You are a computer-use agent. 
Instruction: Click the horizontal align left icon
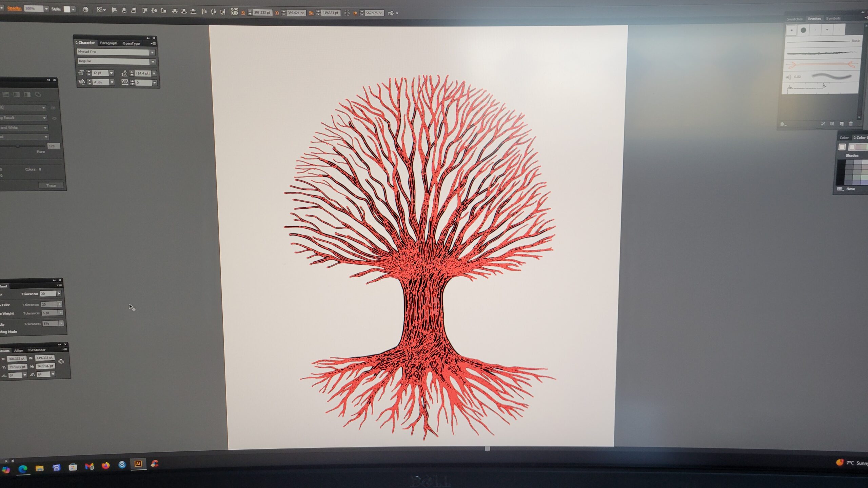tap(115, 11)
